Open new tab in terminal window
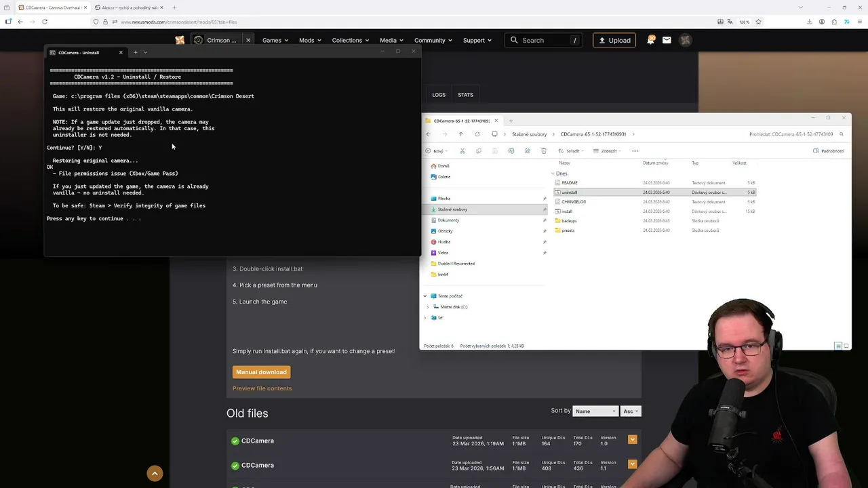The image size is (868, 488). (x=135, y=52)
